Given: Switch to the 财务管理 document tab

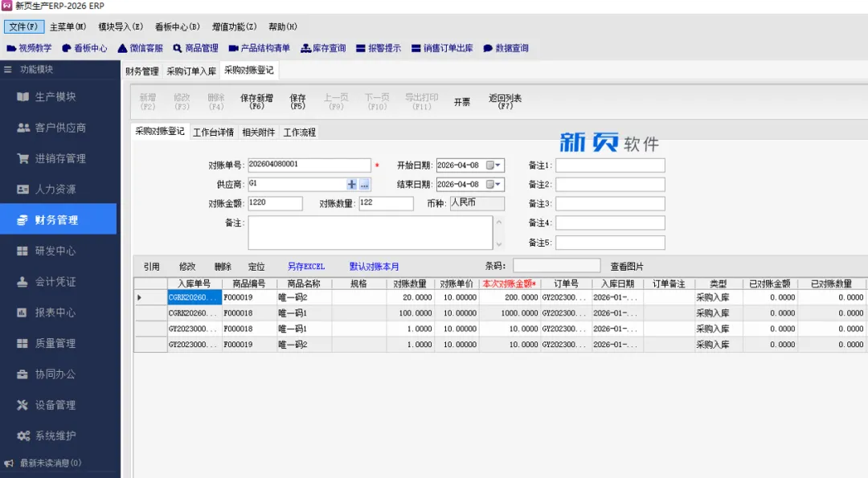Looking at the screenshot, I should (142, 71).
